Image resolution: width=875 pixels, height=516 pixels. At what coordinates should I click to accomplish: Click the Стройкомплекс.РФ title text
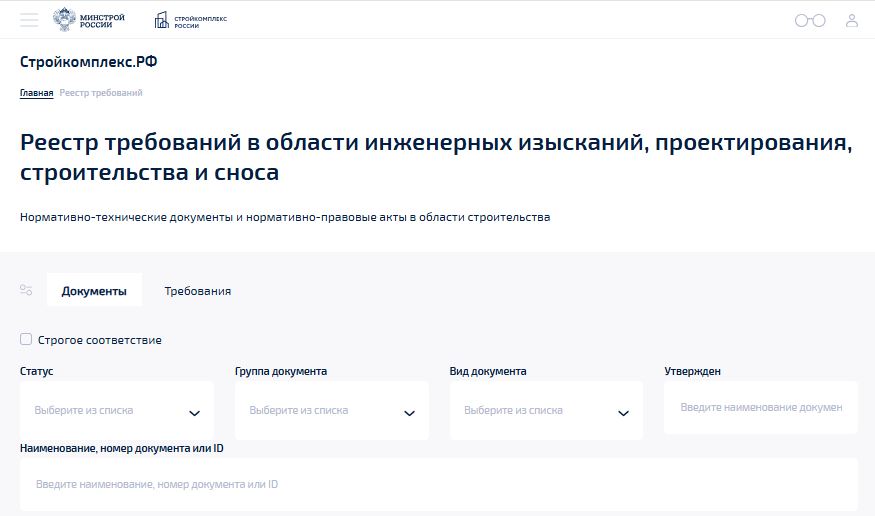coord(89,61)
